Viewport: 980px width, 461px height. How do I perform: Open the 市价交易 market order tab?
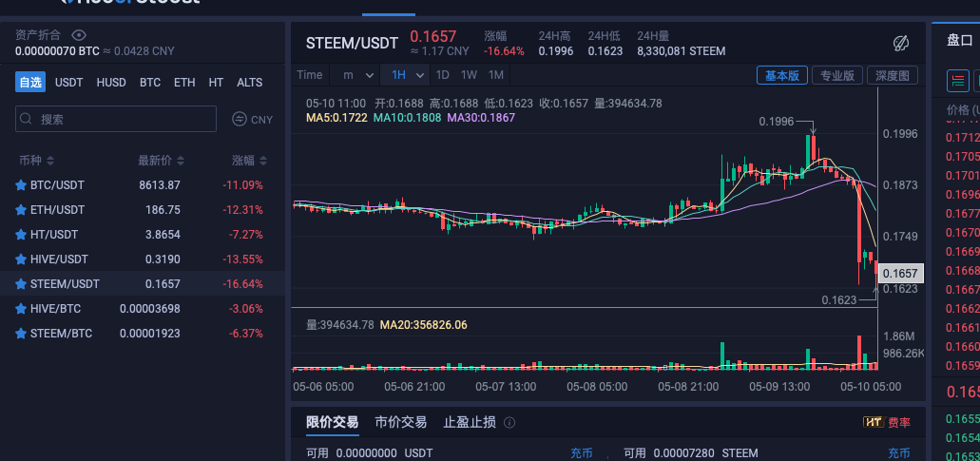[x=400, y=422]
